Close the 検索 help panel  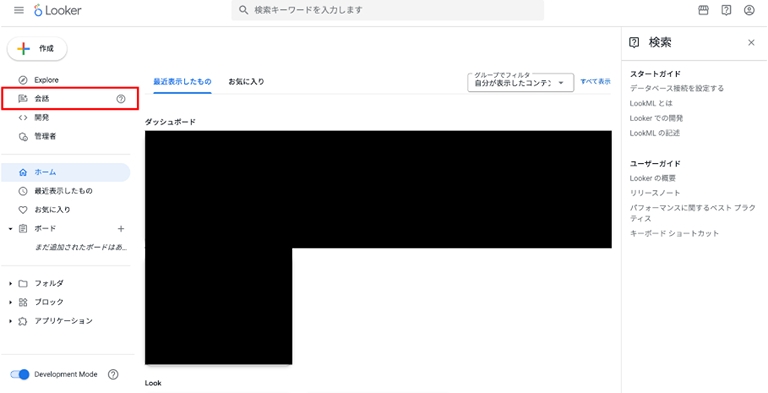751,43
